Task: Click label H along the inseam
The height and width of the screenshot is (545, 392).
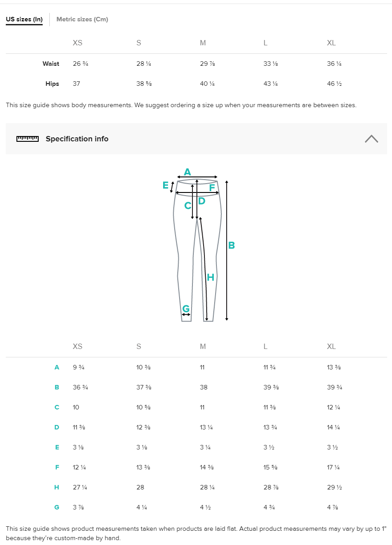Action: (211, 277)
